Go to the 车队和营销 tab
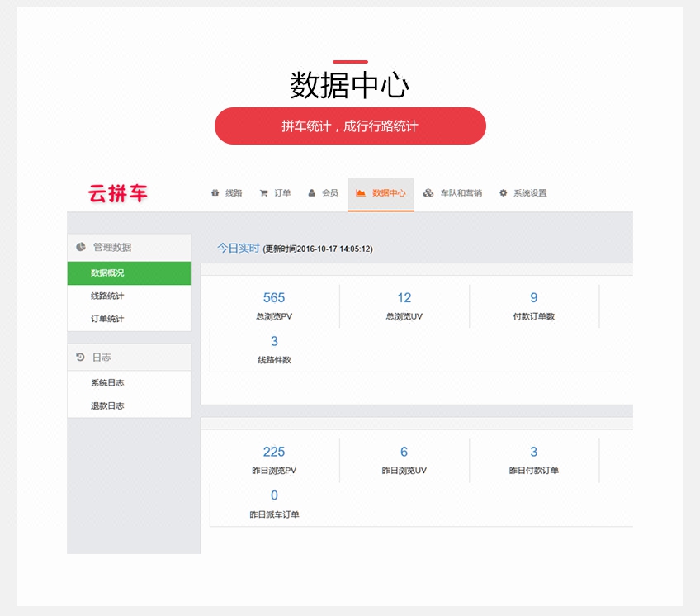 [x=452, y=193]
